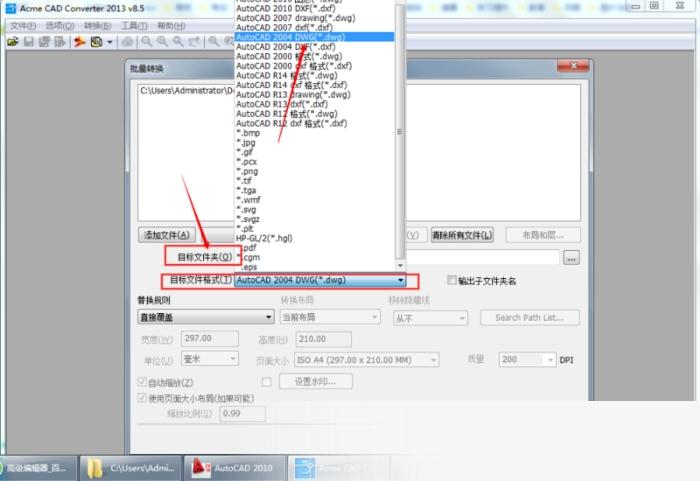Open the ISO A4 page size dropdown

[x=367, y=360]
